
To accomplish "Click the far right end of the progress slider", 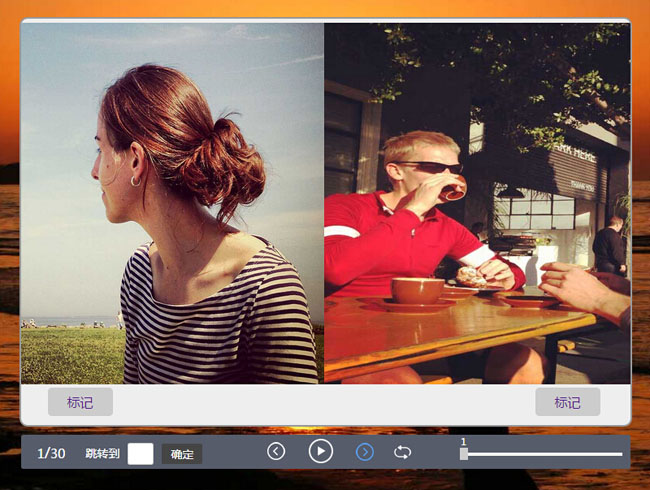I will click(x=620, y=454).
